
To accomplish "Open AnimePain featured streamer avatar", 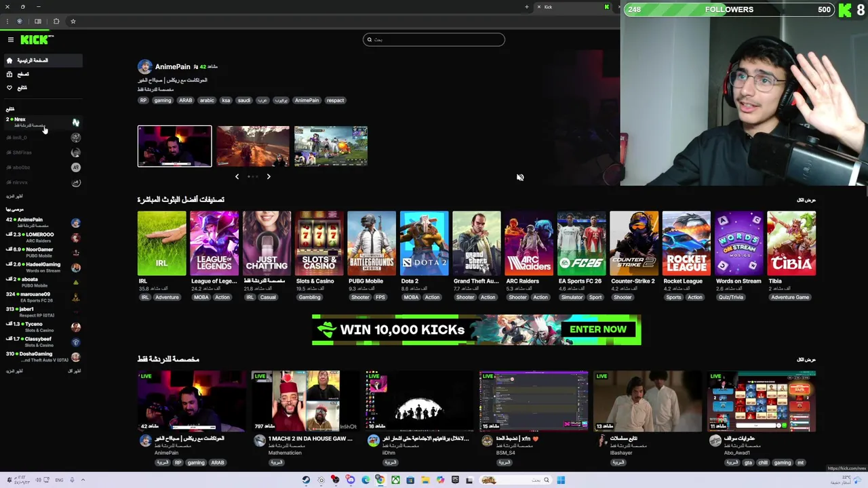I will click(144, 66).
